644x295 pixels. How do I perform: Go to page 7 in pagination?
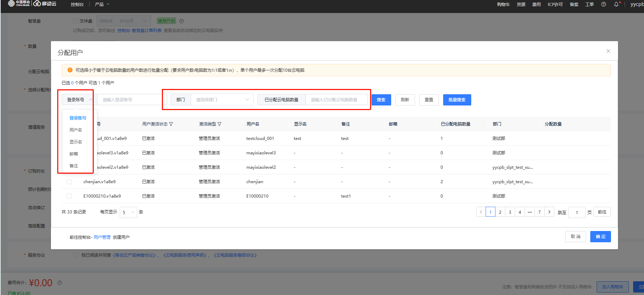pos(539,212)
